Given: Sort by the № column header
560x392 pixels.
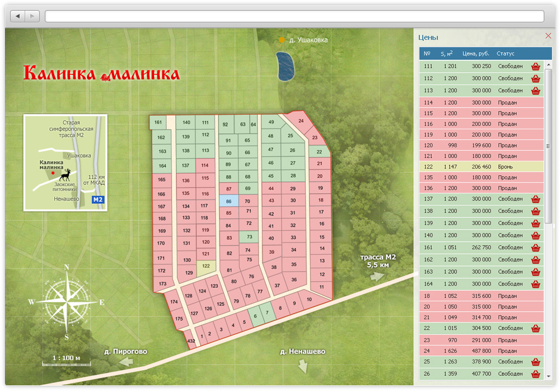Looking at the screenshot, I should 427,54.
